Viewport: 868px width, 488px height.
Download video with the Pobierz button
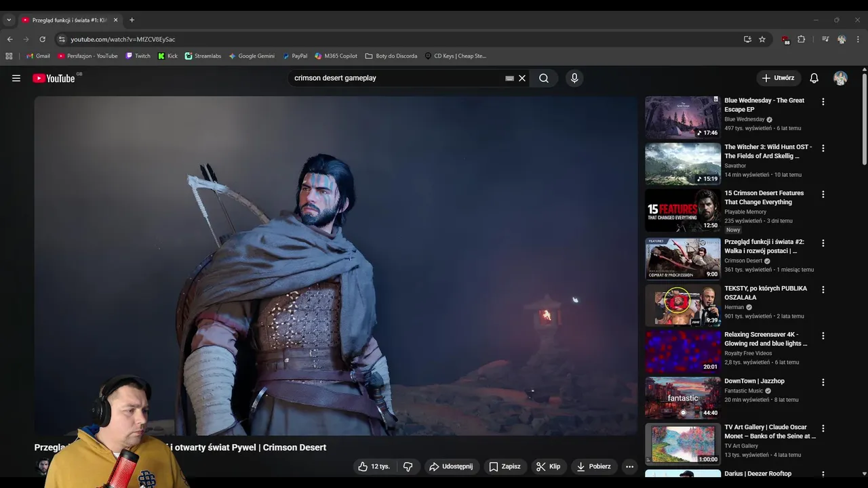coord(594,466)
